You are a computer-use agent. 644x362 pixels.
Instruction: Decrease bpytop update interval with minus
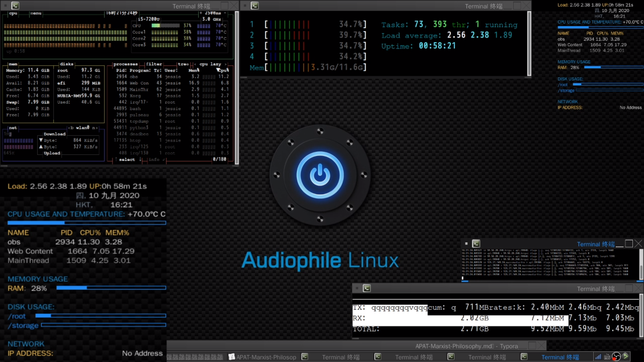click(225, 13)
